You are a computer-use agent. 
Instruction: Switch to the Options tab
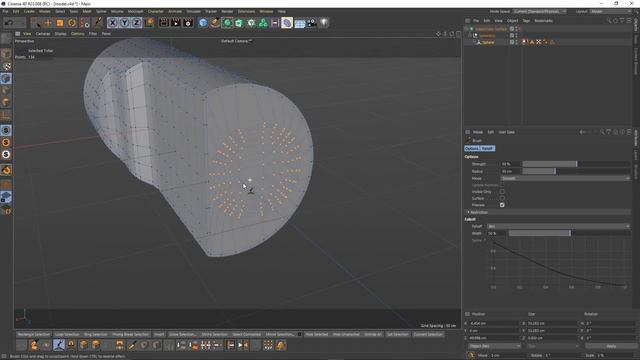(471, 149)
